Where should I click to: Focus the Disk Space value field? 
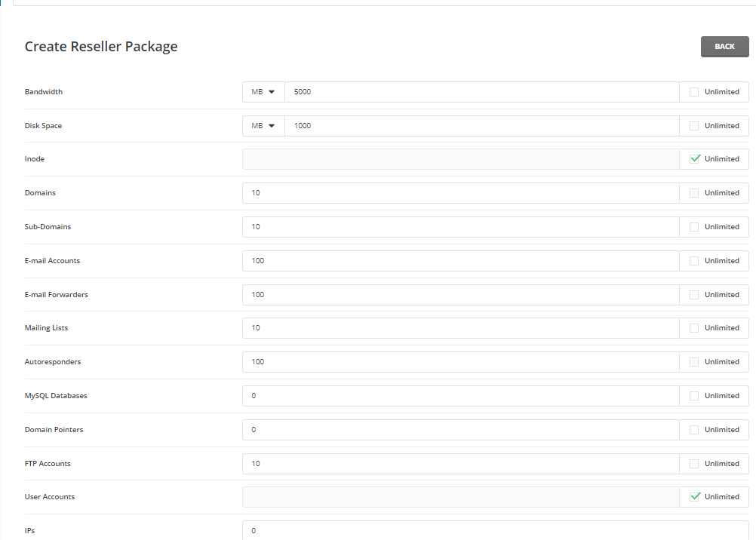(481, 126)
